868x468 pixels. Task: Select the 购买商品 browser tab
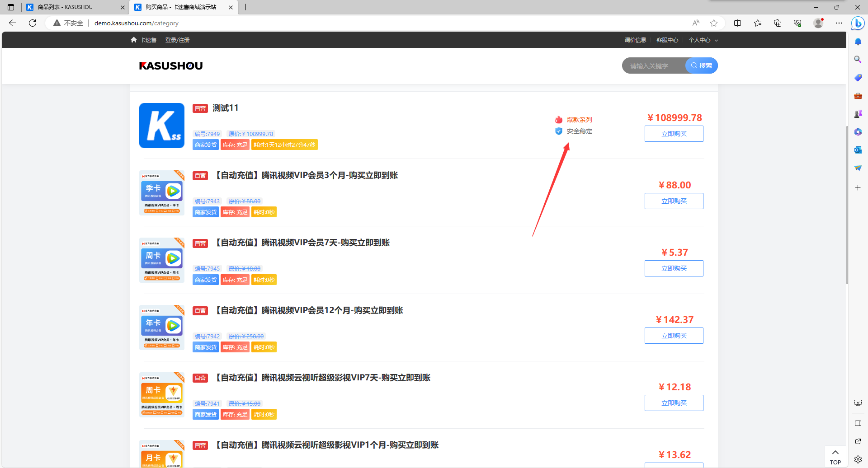(x=184, y=7)
